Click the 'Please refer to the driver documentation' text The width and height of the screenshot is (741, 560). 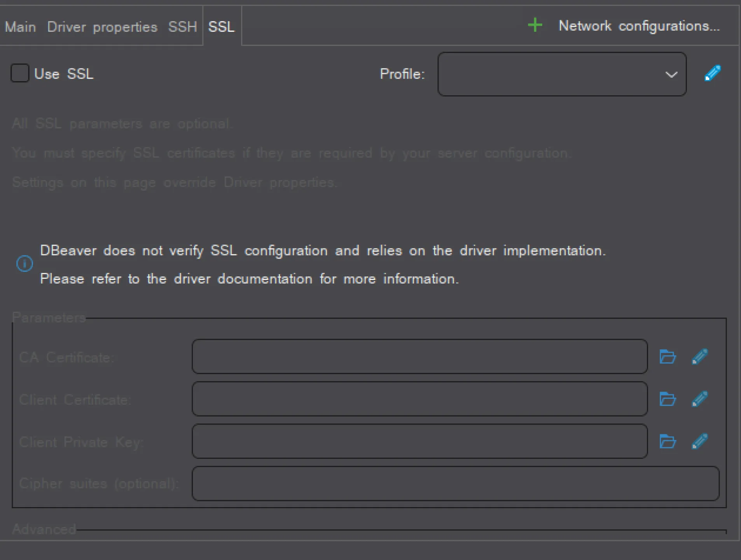(x=250, y=279)
